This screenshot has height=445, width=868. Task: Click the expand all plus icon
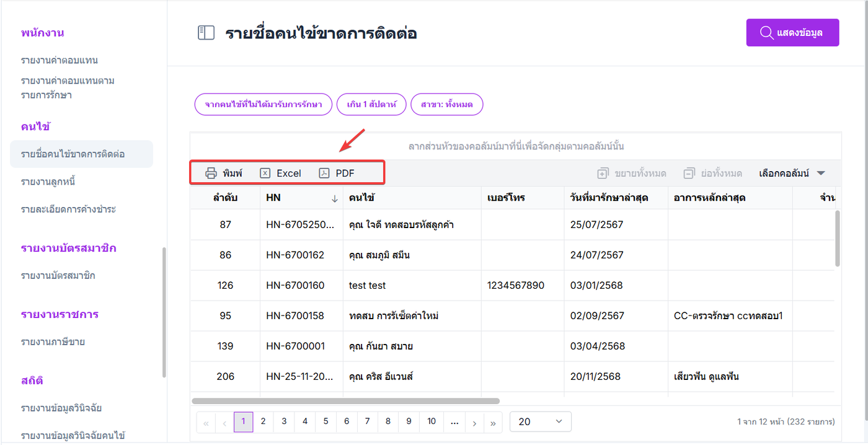pos(603,174)
